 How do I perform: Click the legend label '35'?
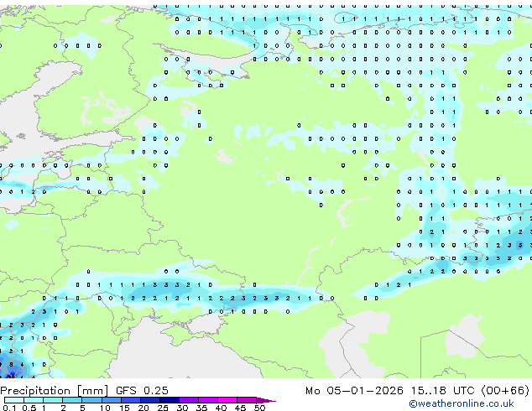[x=201, y=408]
